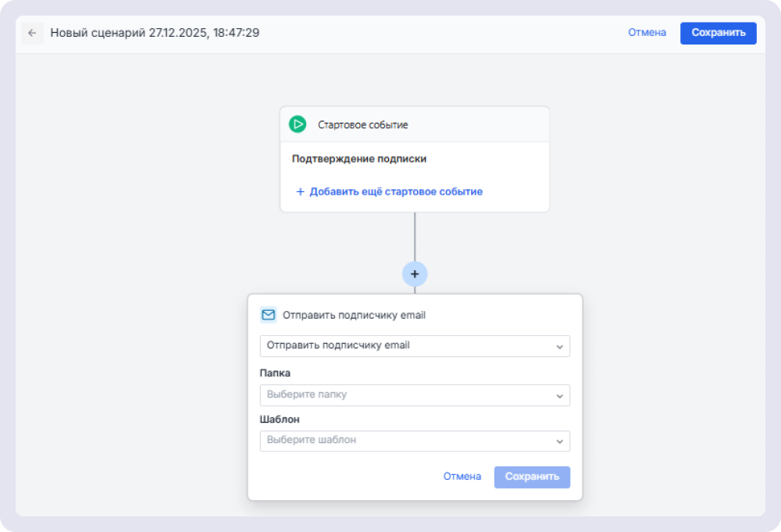Image resolution: width=781 pixels, height=532 pixels.
Task: Click the round plus button on the connector line
Action: coord(415,274)
